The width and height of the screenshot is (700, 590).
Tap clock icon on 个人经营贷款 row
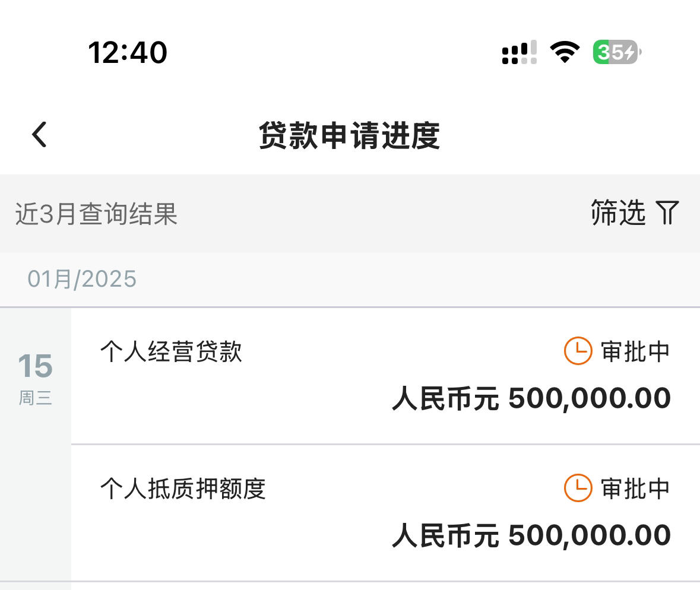pyautogui.click(x=578, y=351)
